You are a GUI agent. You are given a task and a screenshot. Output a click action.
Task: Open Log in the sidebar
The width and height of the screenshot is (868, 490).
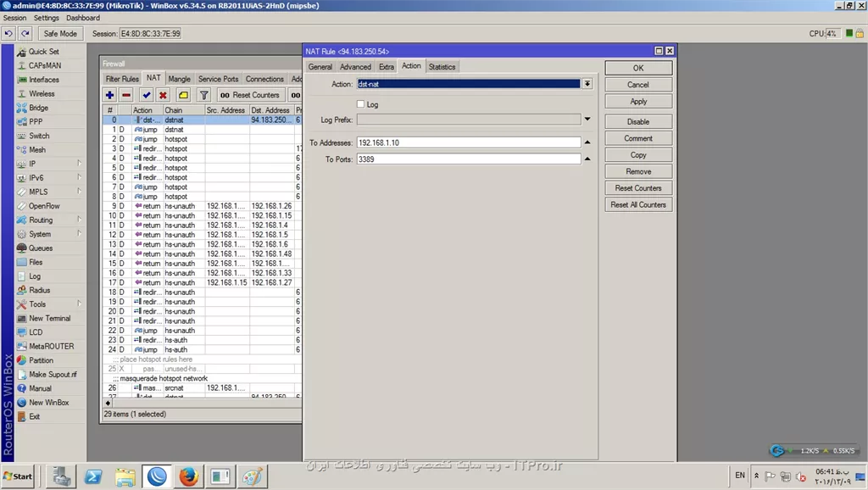tap(34, 276)
